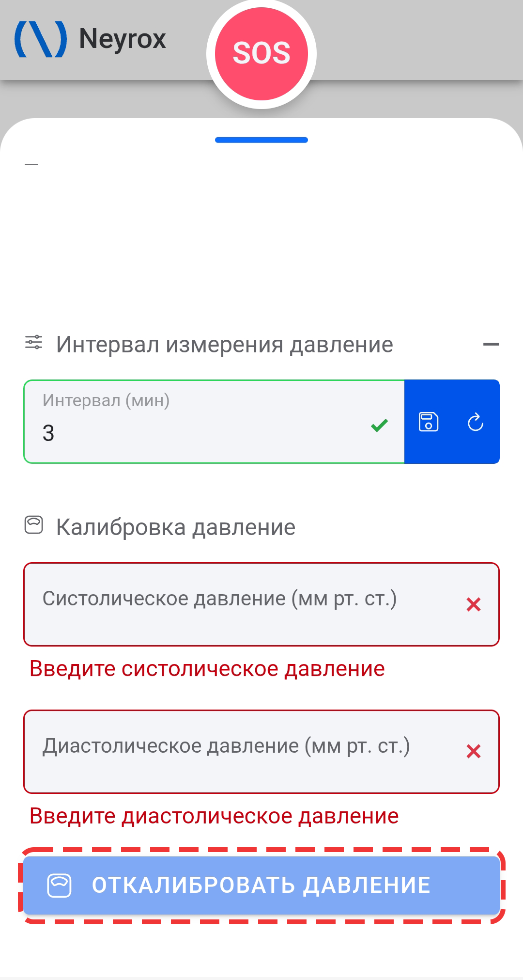Screen dimensions: 523x980
Task: Reset the interval with the refresh icon
Action: 476,422
